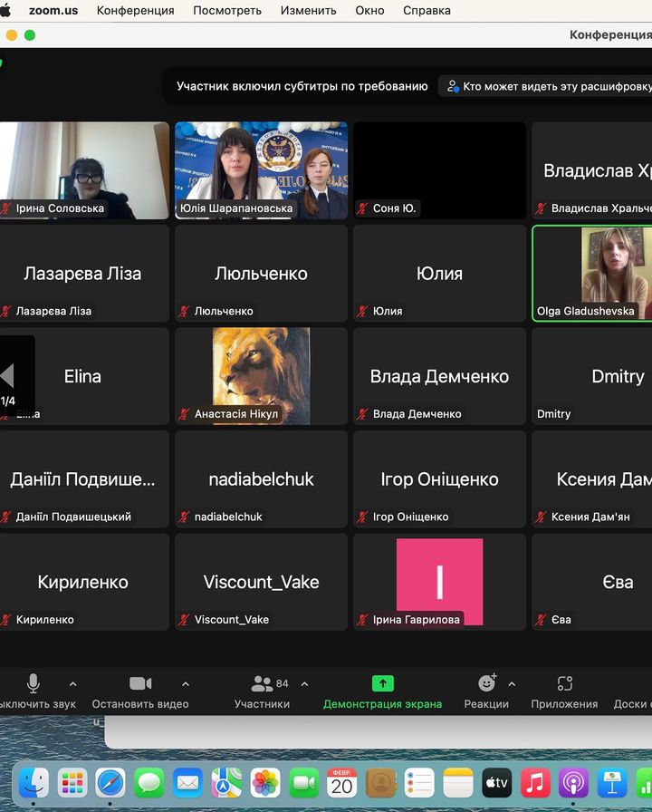Click muted mic icon beside Ксения Дам'ян
The width and height of the screenshot is (652, 812).
coord(542,517)
